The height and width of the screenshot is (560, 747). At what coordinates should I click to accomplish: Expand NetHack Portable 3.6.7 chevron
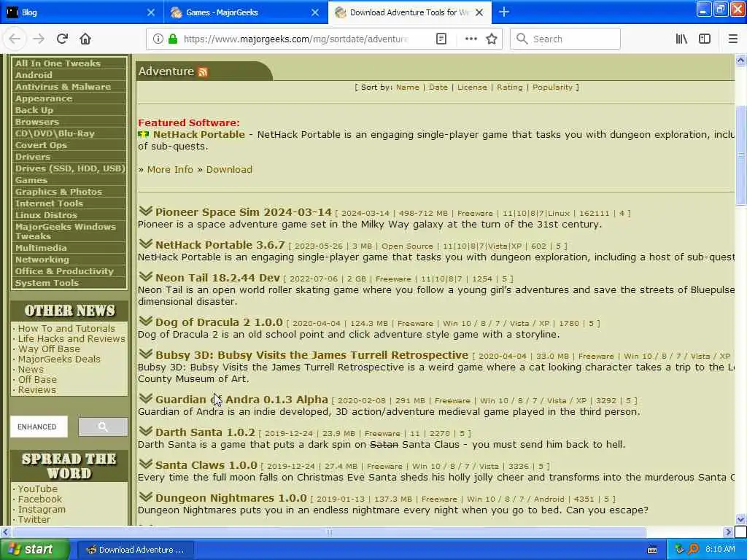(x=146, y=244)
